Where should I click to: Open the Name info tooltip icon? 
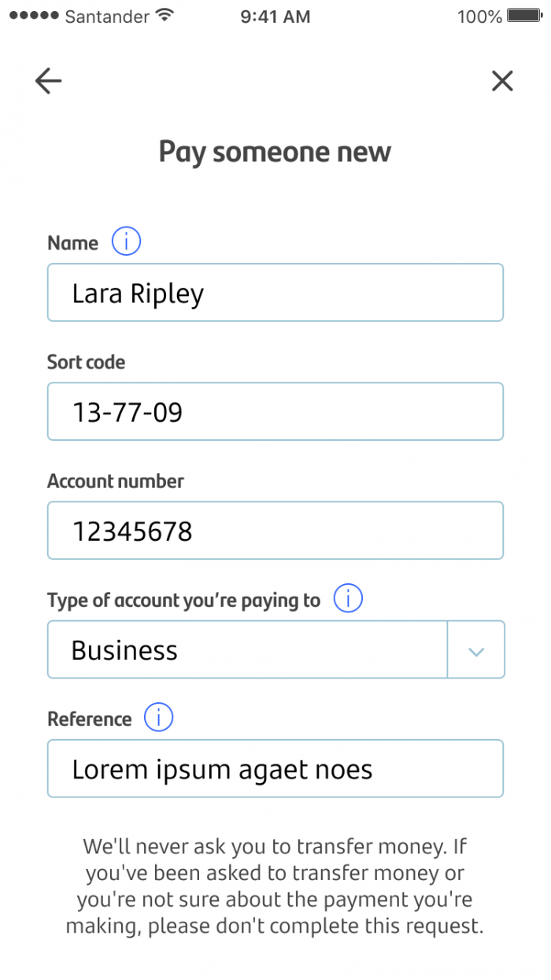pyautogui.click(x=125, y=241)
